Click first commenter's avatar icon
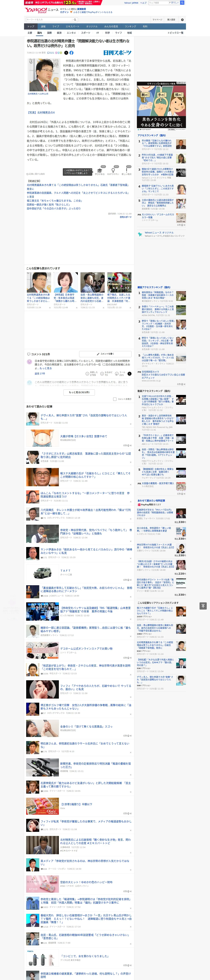Image resolution: width=210 pixels, height=980 pixels. click(29, 362)
